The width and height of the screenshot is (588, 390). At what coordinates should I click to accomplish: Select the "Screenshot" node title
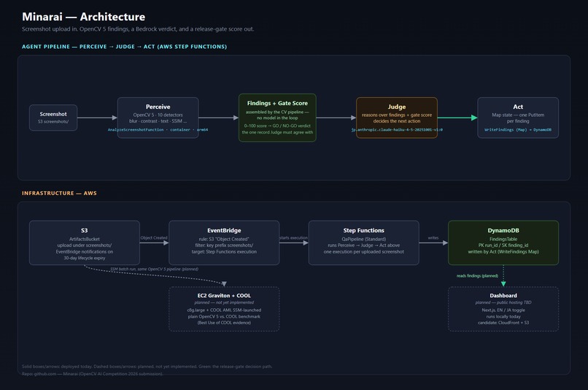click(x=53, y=114)
